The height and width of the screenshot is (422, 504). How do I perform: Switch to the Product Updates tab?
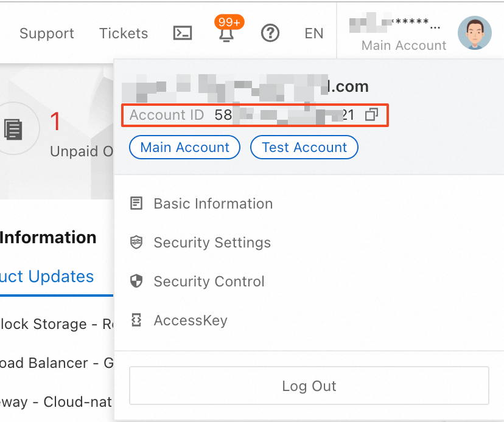coord(47,277)
